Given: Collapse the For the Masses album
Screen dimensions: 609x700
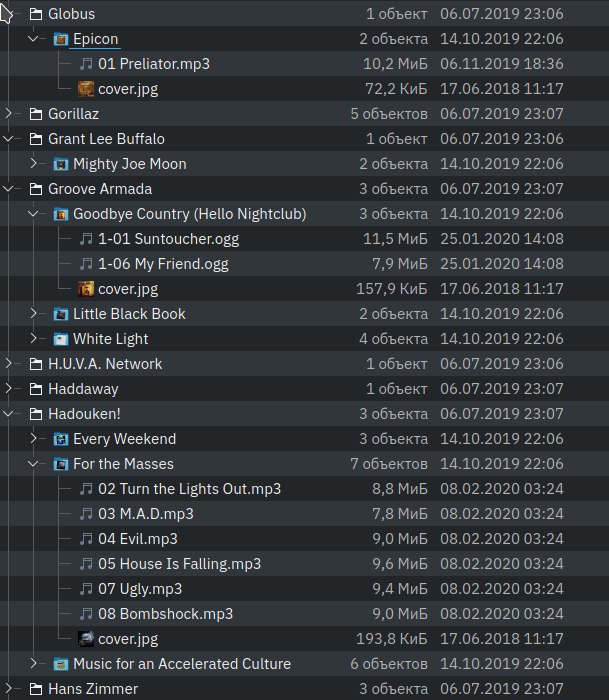Looking at the screenshot, I should tap(33, 464).
